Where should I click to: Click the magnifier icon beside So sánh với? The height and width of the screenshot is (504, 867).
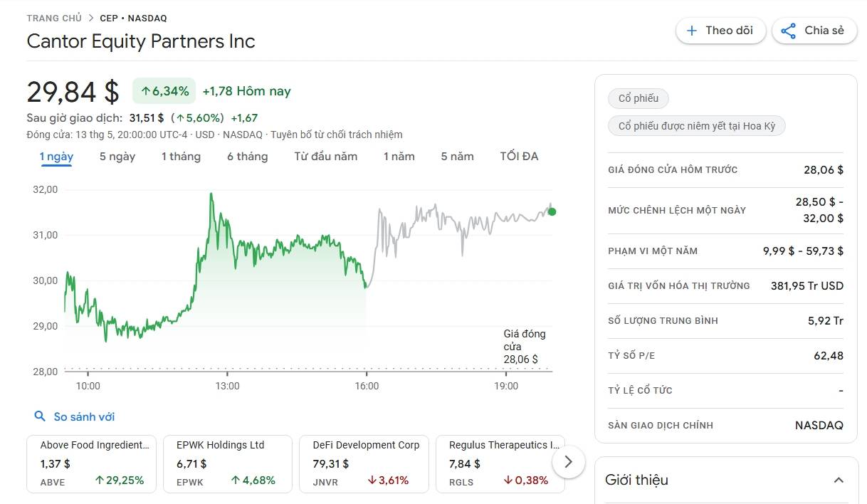pos(40,416)
